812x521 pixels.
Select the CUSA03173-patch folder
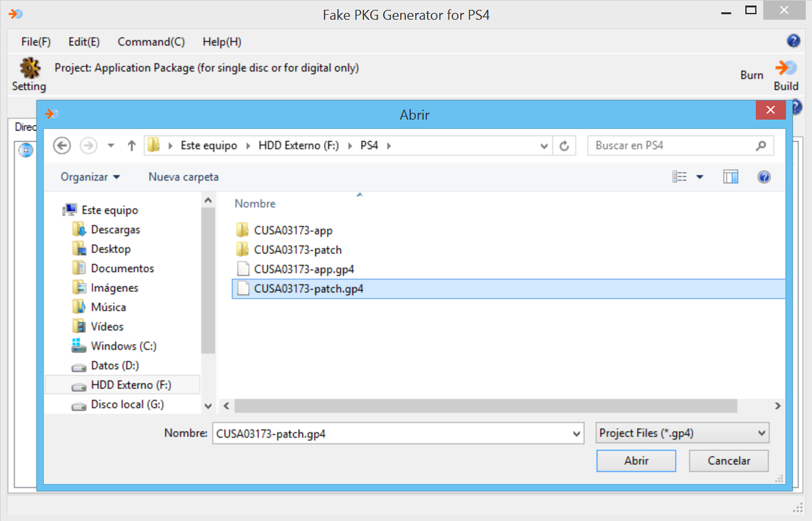(x=298, y=250)
